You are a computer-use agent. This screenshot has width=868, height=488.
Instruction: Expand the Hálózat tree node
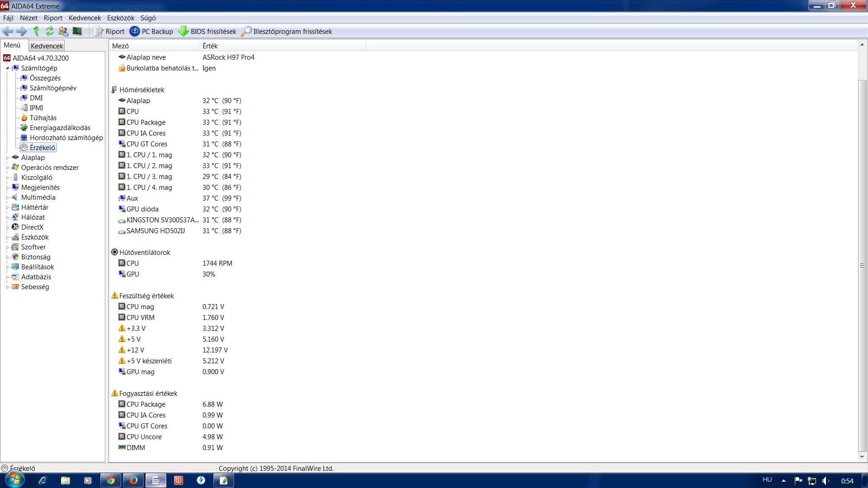[x=7, y=217]
